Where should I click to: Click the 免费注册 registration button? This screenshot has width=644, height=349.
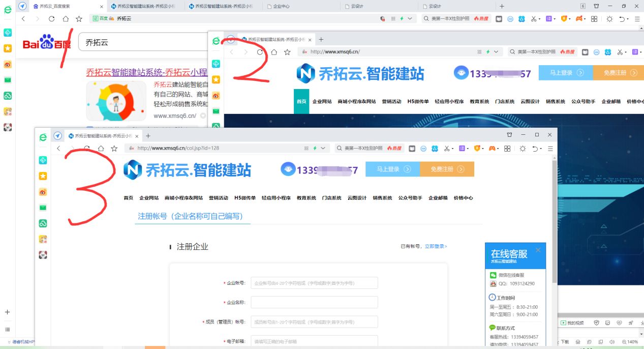point(447,170)
